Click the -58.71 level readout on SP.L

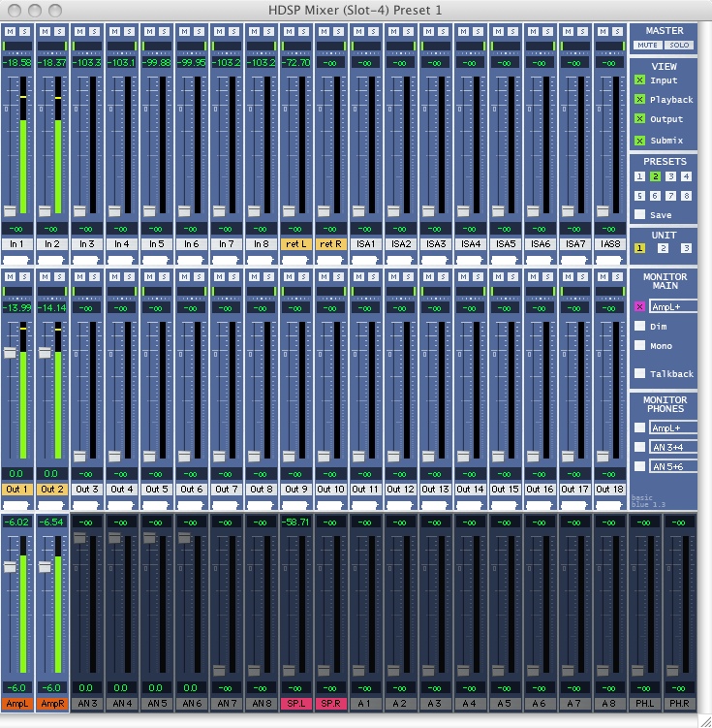(295, 522)
